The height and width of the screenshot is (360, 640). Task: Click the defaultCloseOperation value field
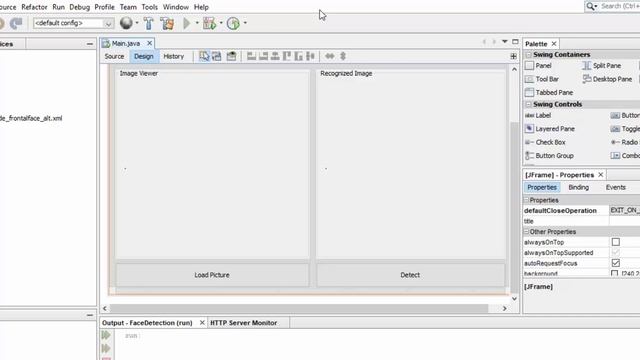(x=624, y=210)
